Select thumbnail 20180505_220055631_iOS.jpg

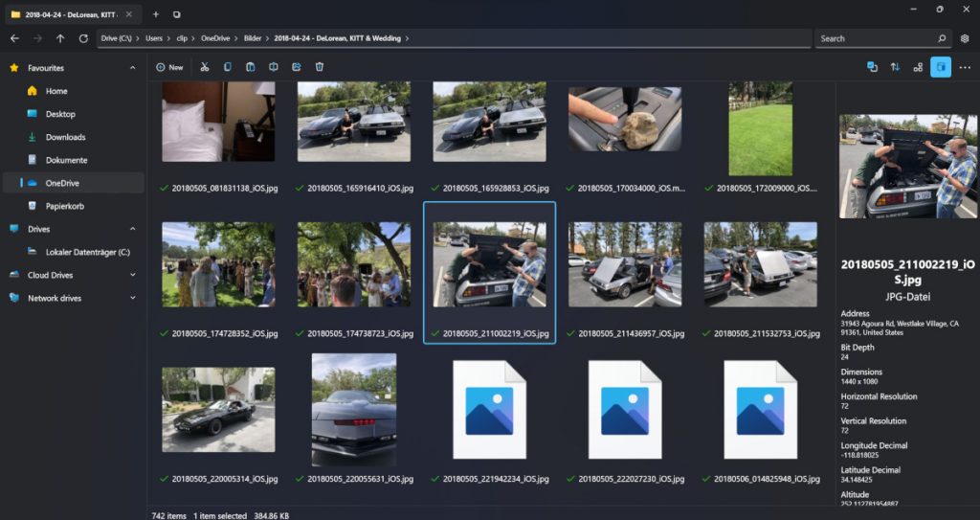pyautogui.click(x=354, y=409)
